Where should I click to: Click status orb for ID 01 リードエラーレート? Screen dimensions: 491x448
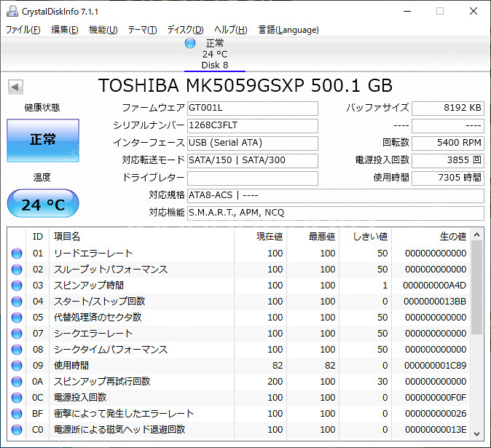pos(17,254)
